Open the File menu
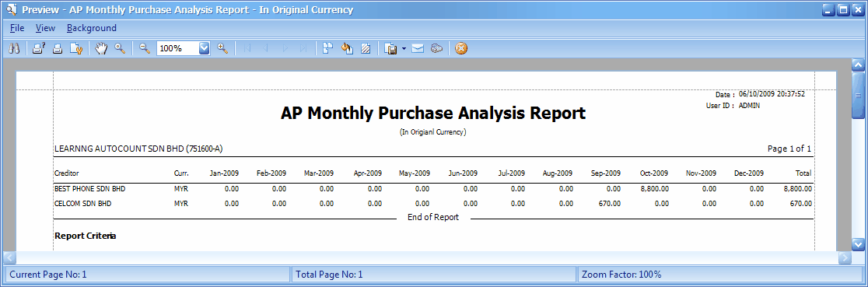The image size is (868, 287). (17, 28)
